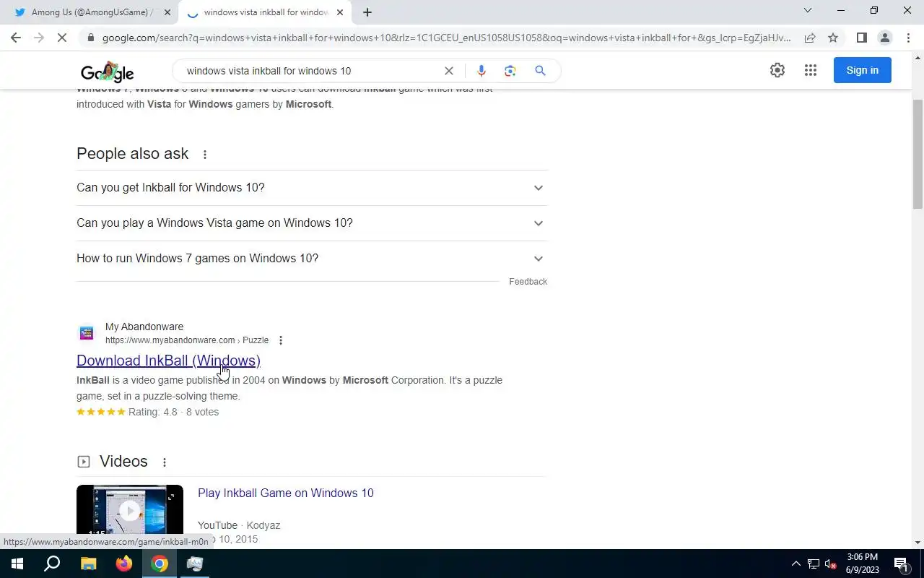
Task: Open Google quick settings gear
Action: tap(777, 70)
